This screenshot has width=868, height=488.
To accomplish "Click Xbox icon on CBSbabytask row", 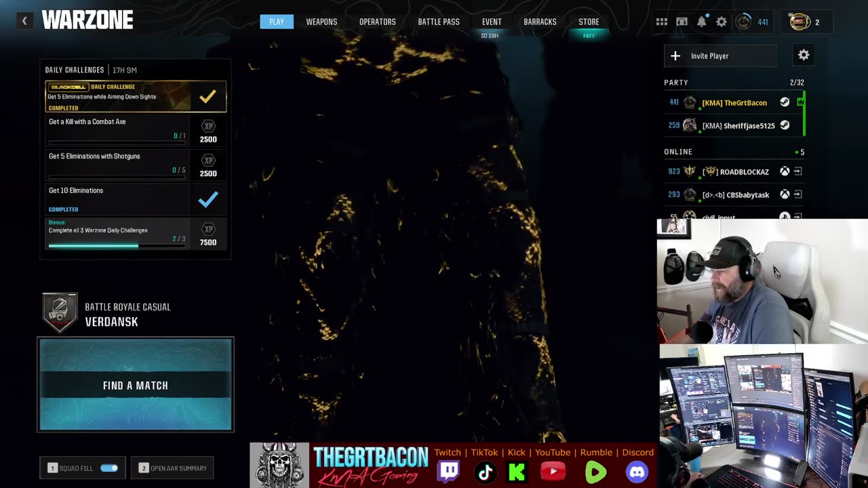I will click(785, 195).
